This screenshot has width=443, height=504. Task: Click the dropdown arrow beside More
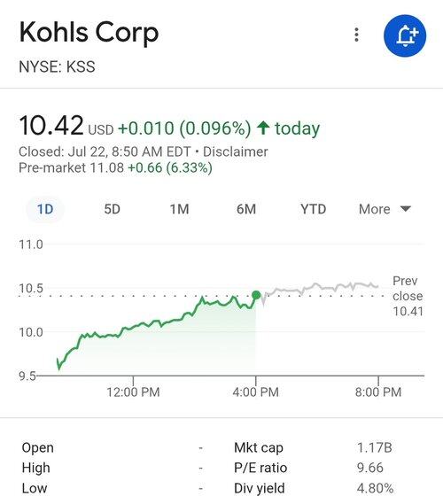(x=406, y=209)
